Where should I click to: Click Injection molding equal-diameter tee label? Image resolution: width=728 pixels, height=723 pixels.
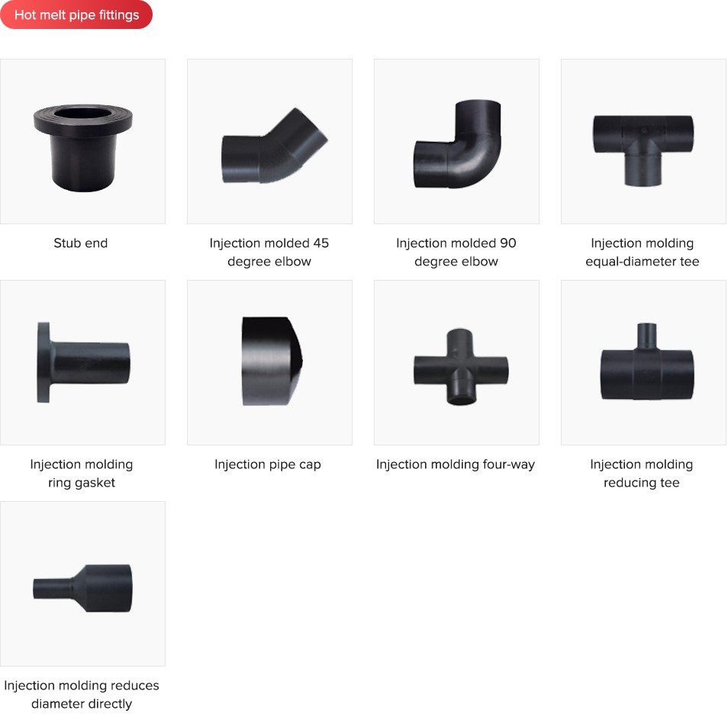point(643,252)
